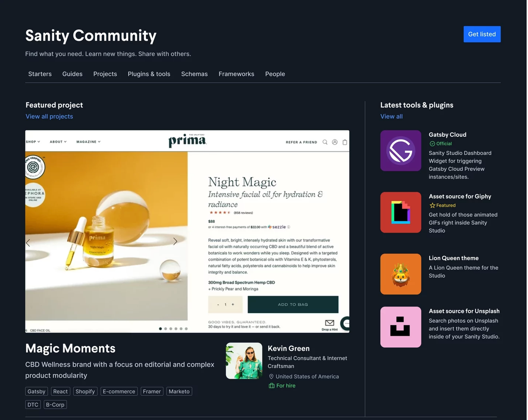Click the ADD TO BAG button
The image size is (528, 420).
click(x=293, y=304)
